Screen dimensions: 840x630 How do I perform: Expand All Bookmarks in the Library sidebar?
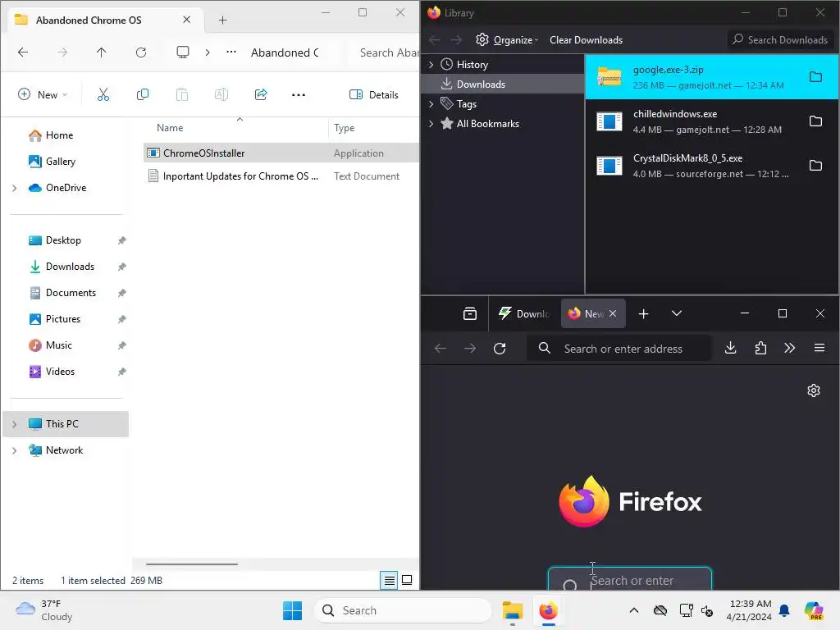(431, 124)
